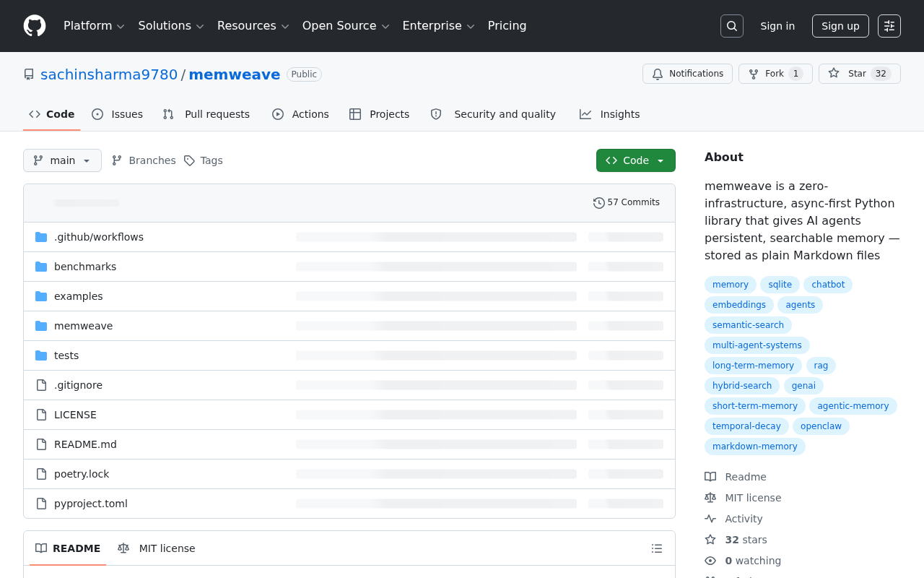Click the markdown-memory topic tag

tap(755, 447)
